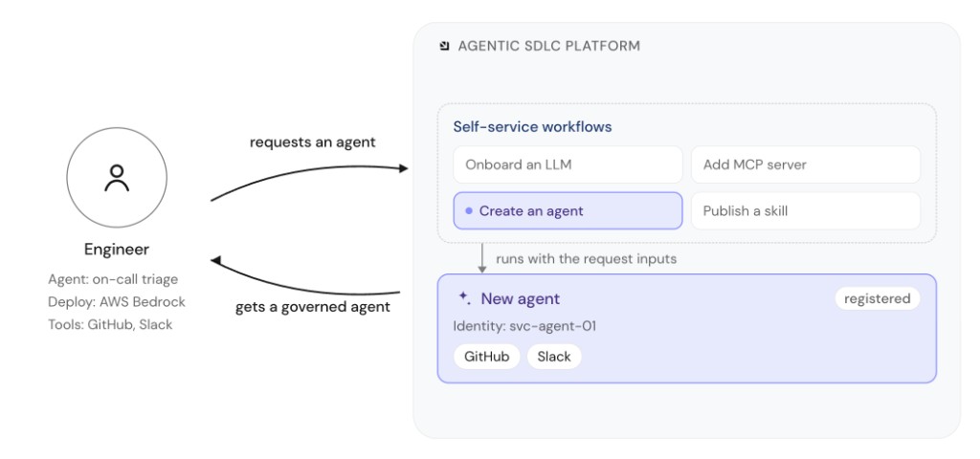This screenshot has height=459, width=980.
Task: Click the AGENTIC SDLC PLATFORM title
Action: tap(548, 46)
